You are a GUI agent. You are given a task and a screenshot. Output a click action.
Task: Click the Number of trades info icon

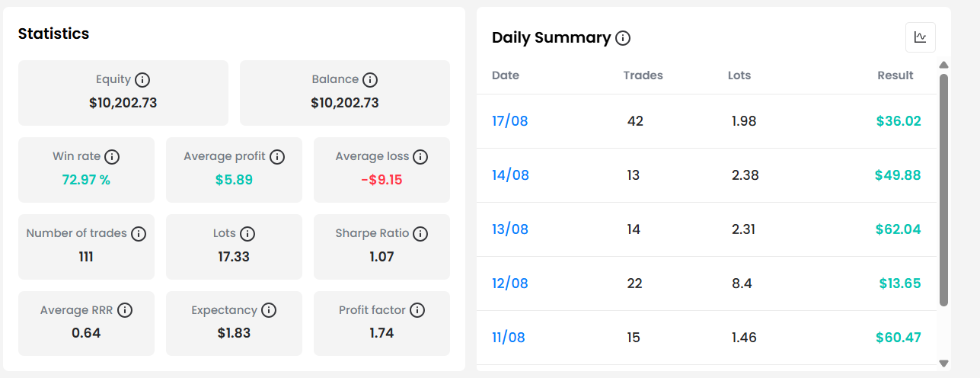[x=139, y=233]
